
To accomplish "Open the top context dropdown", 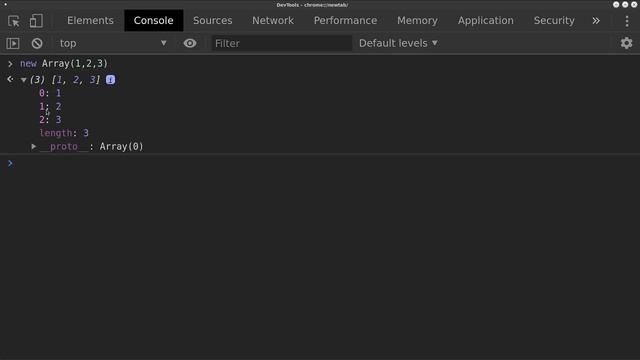I will point(113,43).
